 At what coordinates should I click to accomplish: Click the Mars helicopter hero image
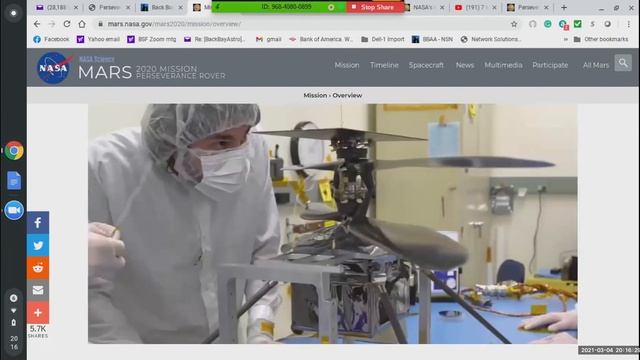tap(333, 224)
